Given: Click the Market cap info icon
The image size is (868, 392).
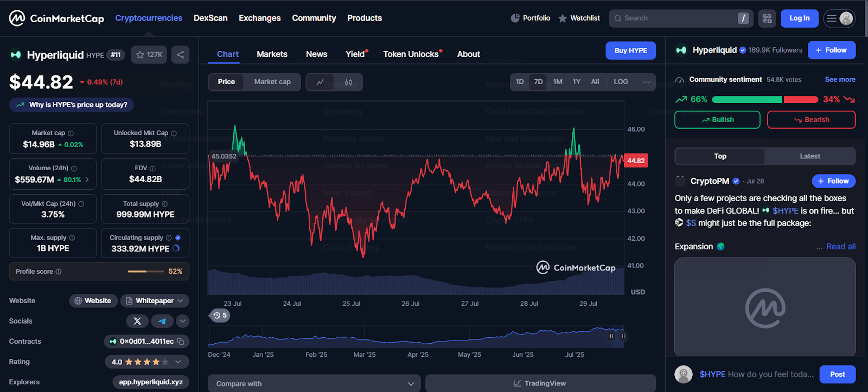Looking at the screenshot, I should (71, 133).
